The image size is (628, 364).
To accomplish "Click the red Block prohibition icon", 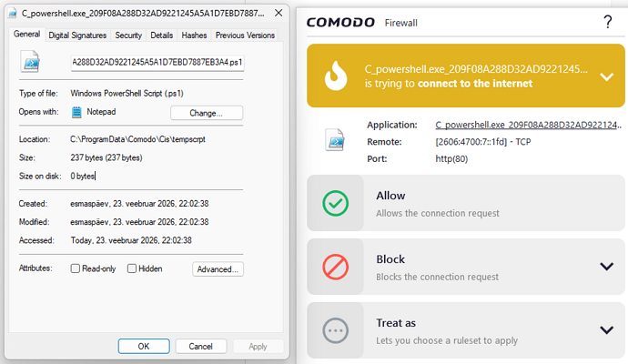I will tap(335, 266).
